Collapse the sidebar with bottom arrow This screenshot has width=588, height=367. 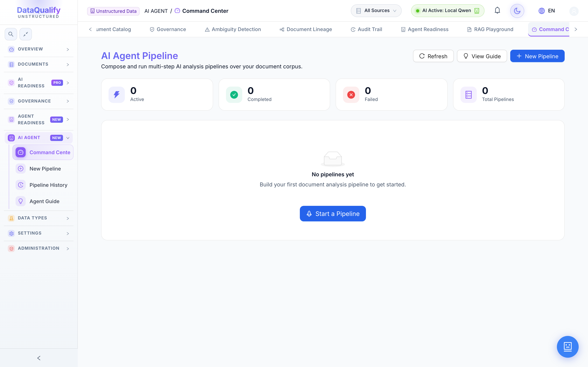39,358
